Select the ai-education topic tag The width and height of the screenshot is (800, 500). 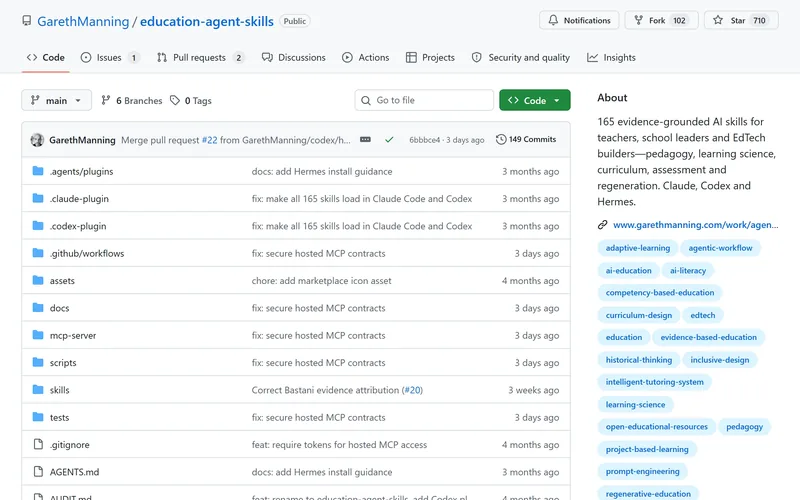click(x=629, y=270)
